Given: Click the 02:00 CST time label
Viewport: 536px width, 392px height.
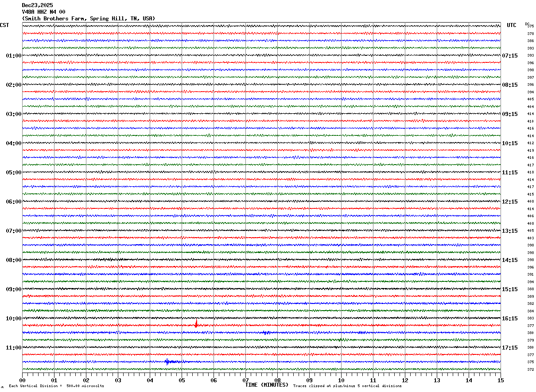Looking at the screenshot, I should 14,85.
